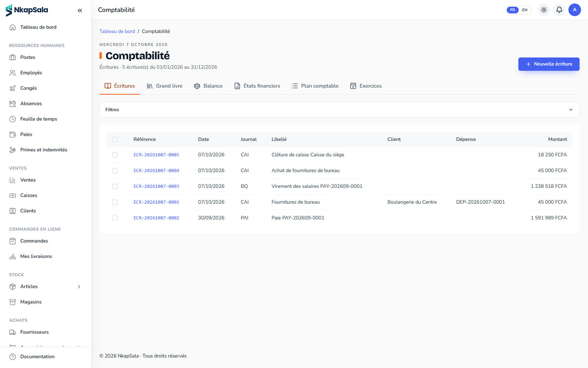Viewport: 588px width, 368px height.
Task: Open Documentation help icon
Action: (13, 357)
